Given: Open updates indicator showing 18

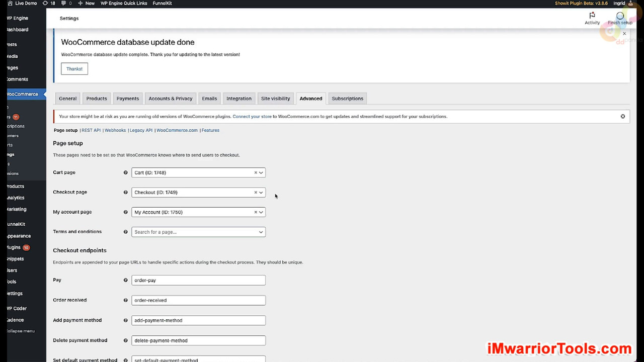Looking at the screenshot, I should 49,3.
